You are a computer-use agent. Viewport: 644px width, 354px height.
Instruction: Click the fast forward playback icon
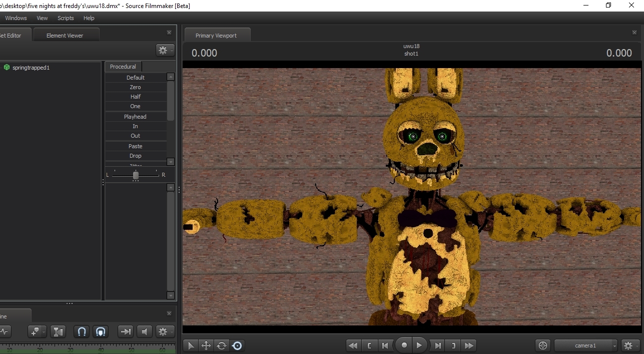[469, 345]
